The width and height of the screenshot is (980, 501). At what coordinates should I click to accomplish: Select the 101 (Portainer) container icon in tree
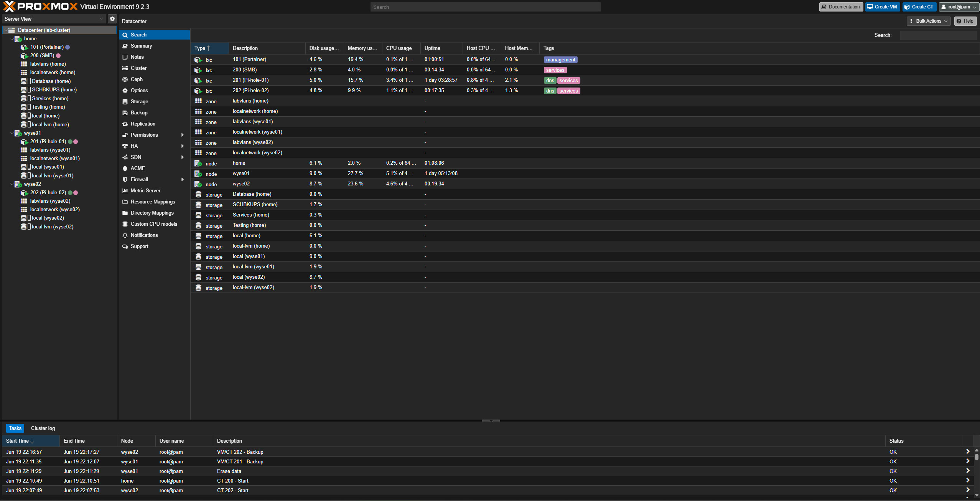point(24,47)
